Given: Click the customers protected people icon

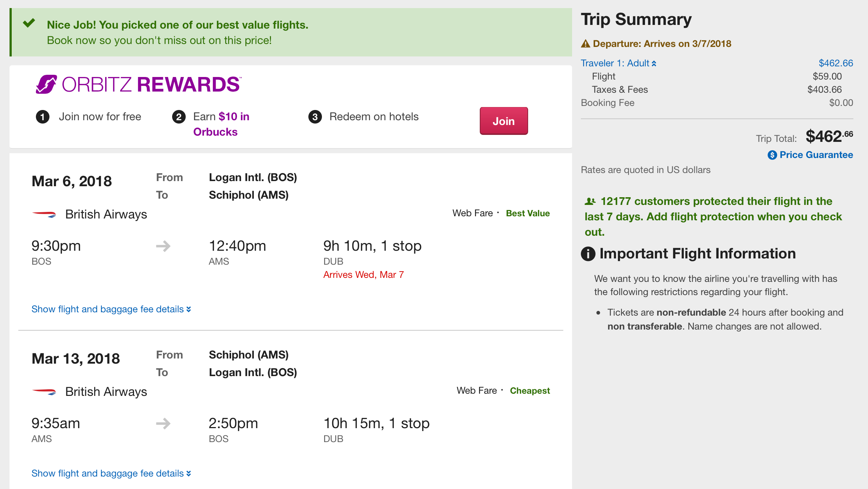Looking at the screenshot, I should coord(590,201).
